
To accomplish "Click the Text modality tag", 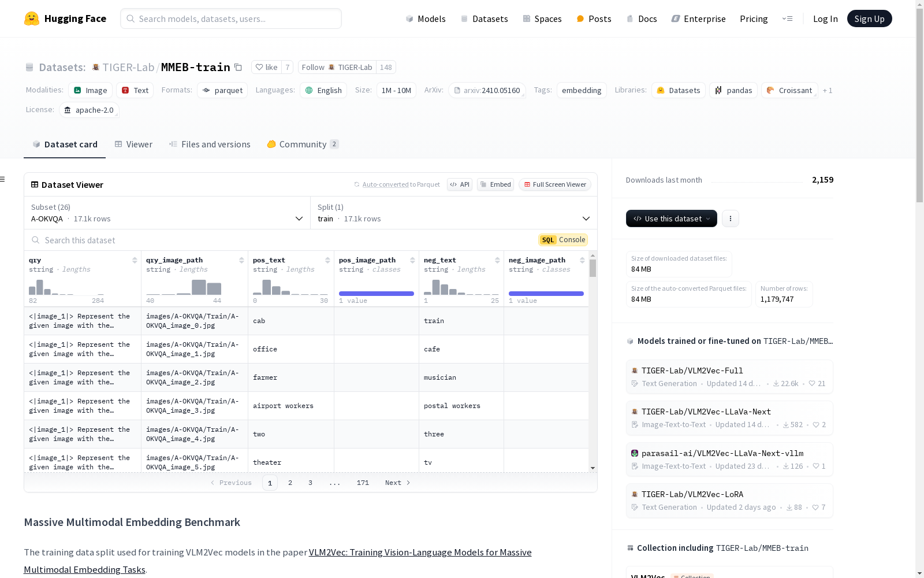I will pos(135,90).
